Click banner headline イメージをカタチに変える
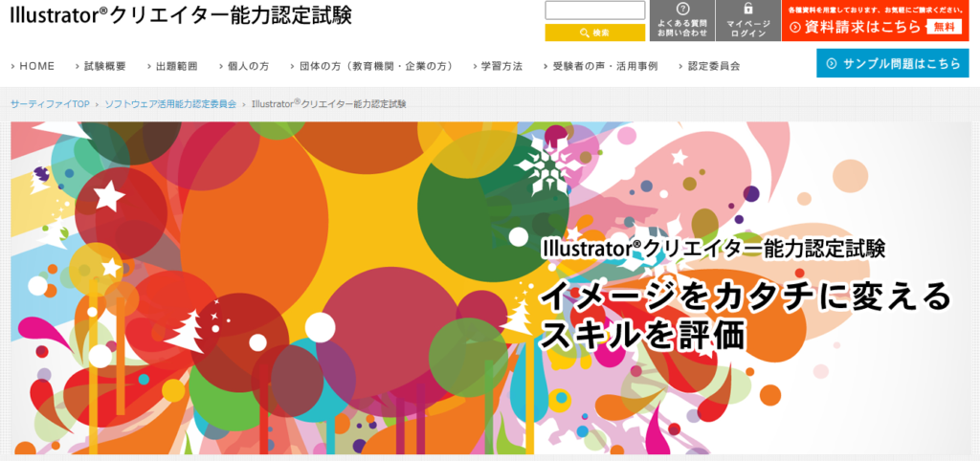The height and width of the screenshot is (461, 980). [745, 297]
